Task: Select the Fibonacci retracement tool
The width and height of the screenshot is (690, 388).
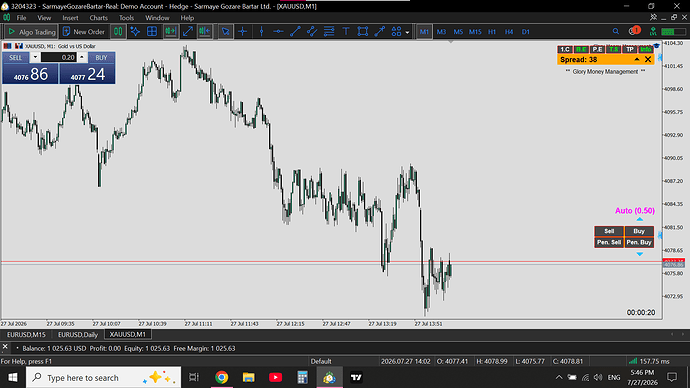Action: [329, 31]
